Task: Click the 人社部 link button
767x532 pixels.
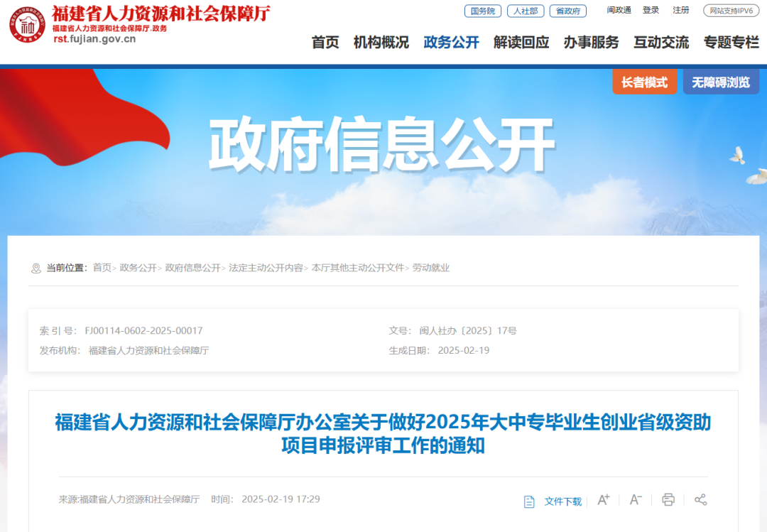Action: coord(526,11)
